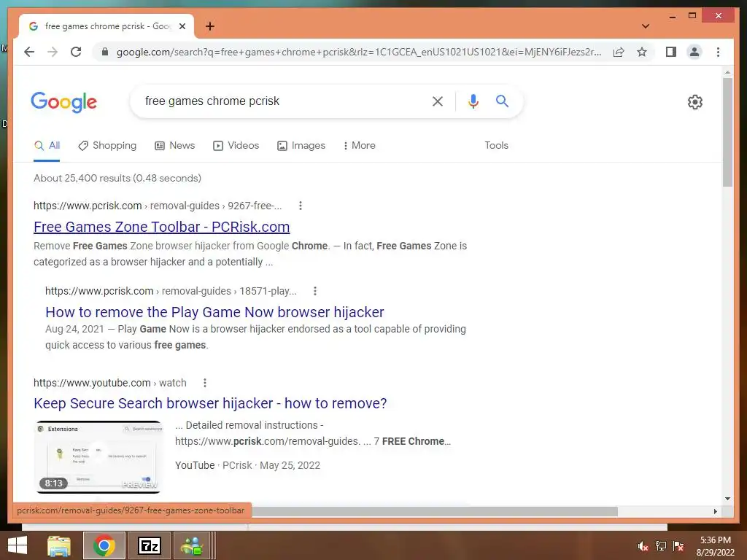Open Chrome profile avatar menu

694,52
